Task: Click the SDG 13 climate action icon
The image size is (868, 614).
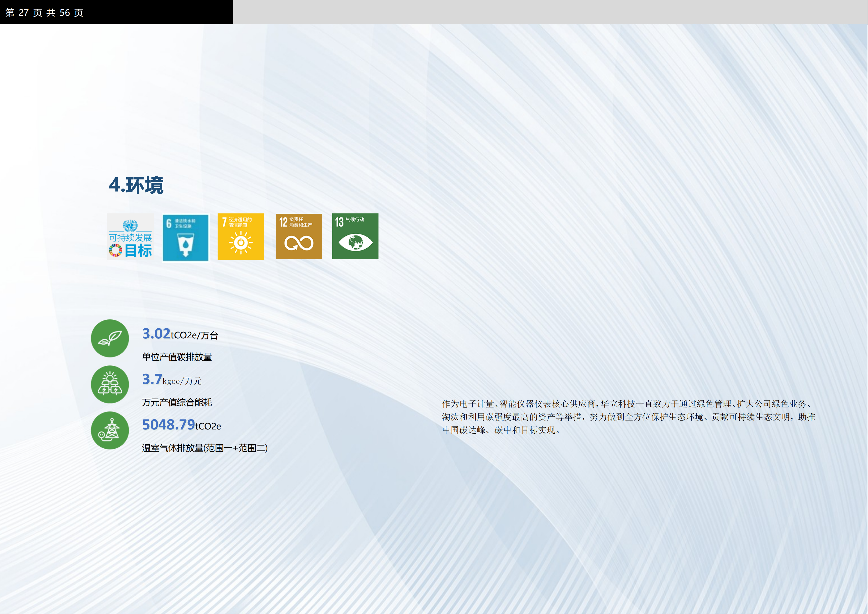Action: pos(355,237)
